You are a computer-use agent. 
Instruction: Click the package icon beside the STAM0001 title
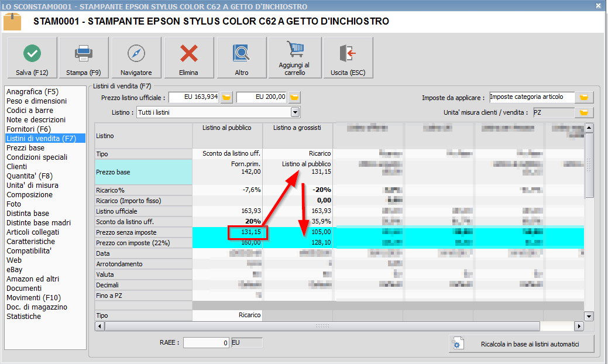click(12, 21)
